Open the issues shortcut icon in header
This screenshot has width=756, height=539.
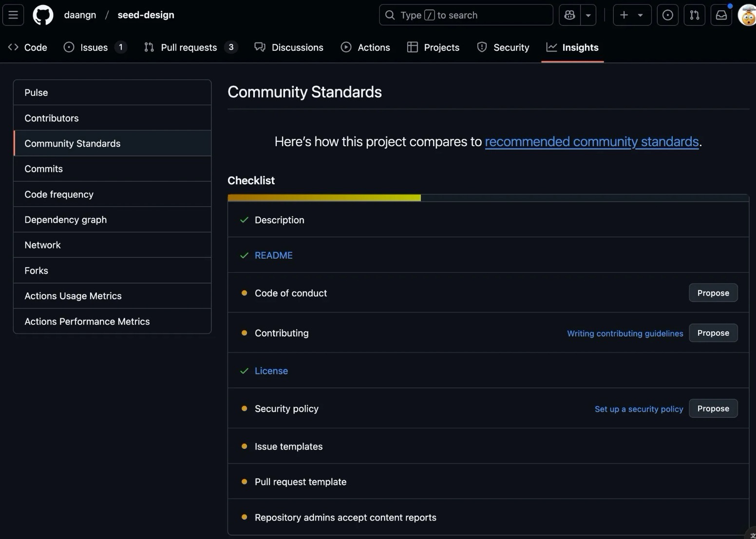667,15
